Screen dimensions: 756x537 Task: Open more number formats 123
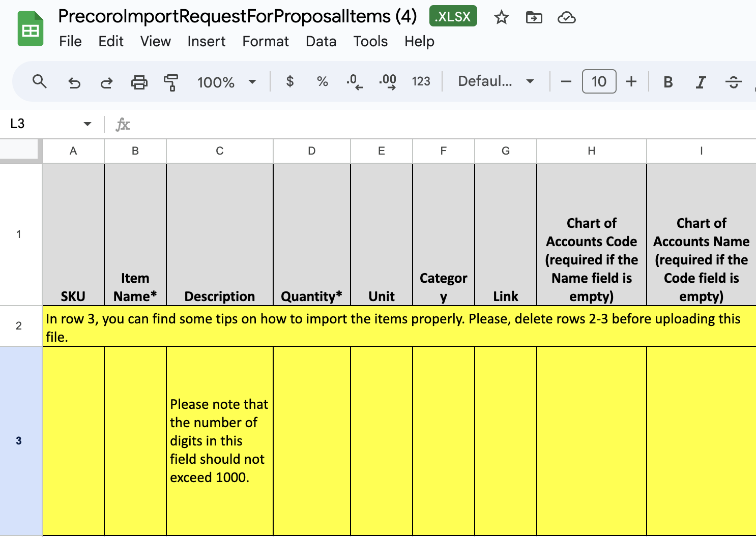click(x=421, y=81)
